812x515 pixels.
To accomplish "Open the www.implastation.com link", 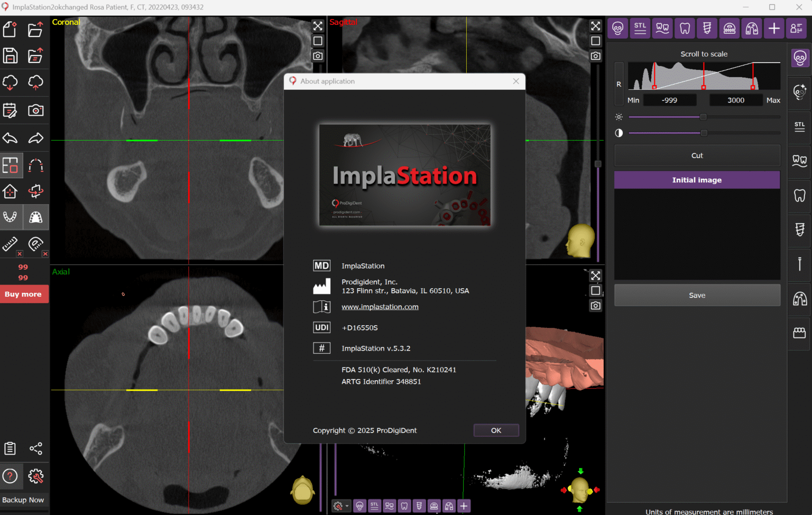I will 380,307.
